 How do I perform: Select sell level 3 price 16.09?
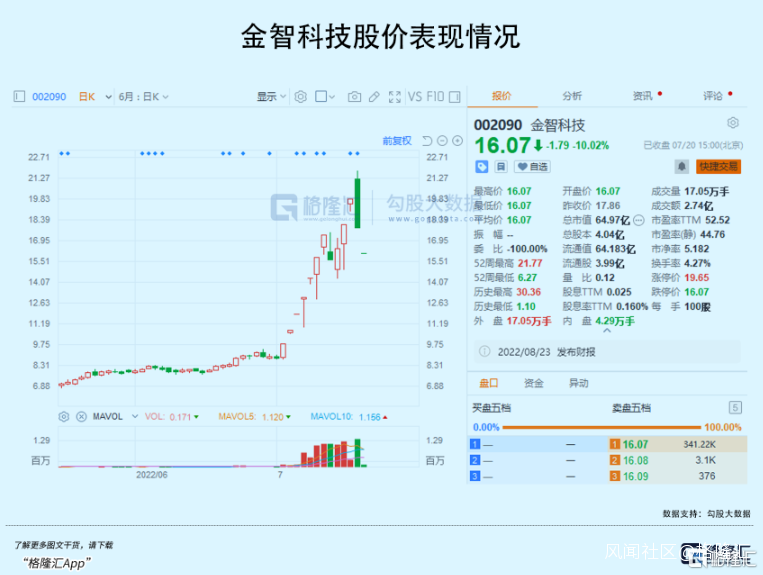pos(635,476)
